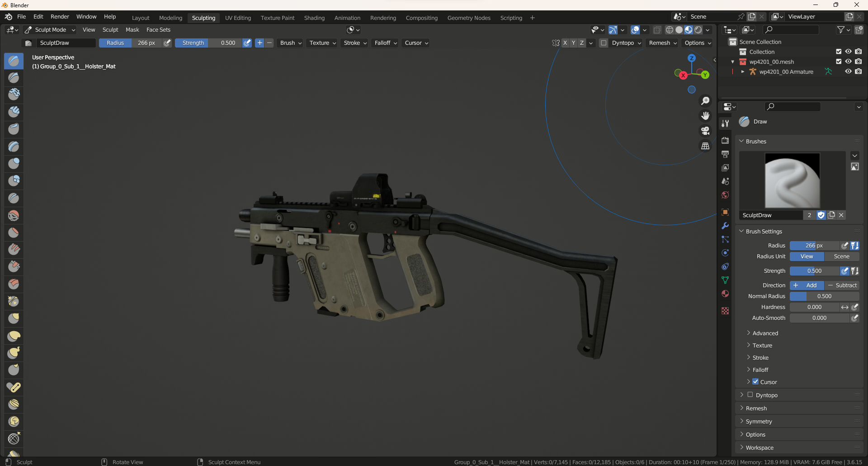Open Tool properties tab icon

pos(725,124)
